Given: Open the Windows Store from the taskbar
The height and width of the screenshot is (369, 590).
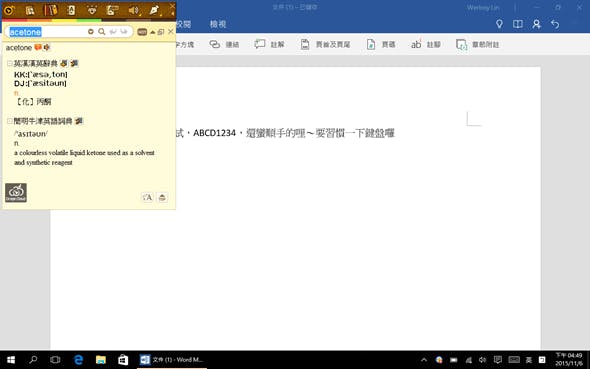Looking at the screenshot, I should [123, 360].
